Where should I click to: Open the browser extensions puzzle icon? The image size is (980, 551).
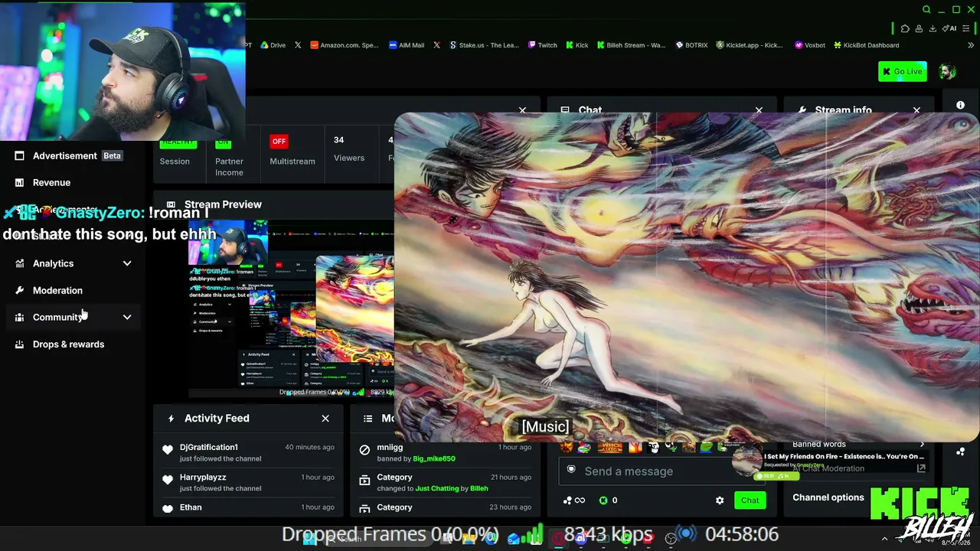pyautogui.click(x=905, y=28)
